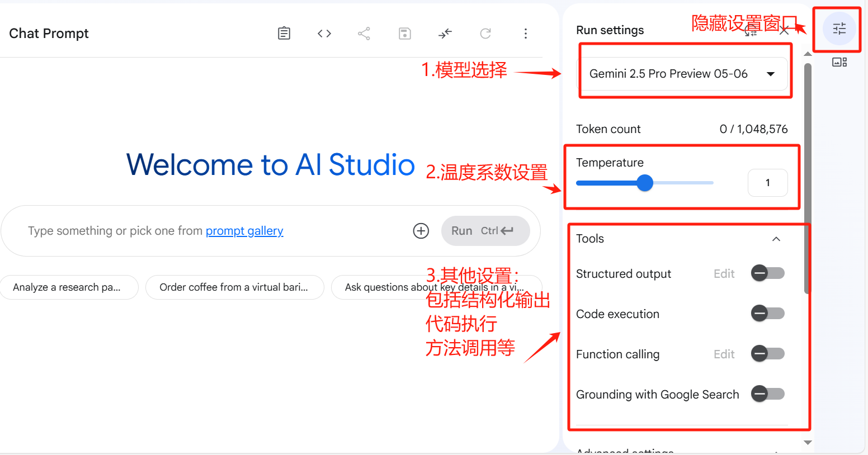Open the prompt gallery link
Image resolution: width=868 pixels, height=455 pixels.
(244, 231)
